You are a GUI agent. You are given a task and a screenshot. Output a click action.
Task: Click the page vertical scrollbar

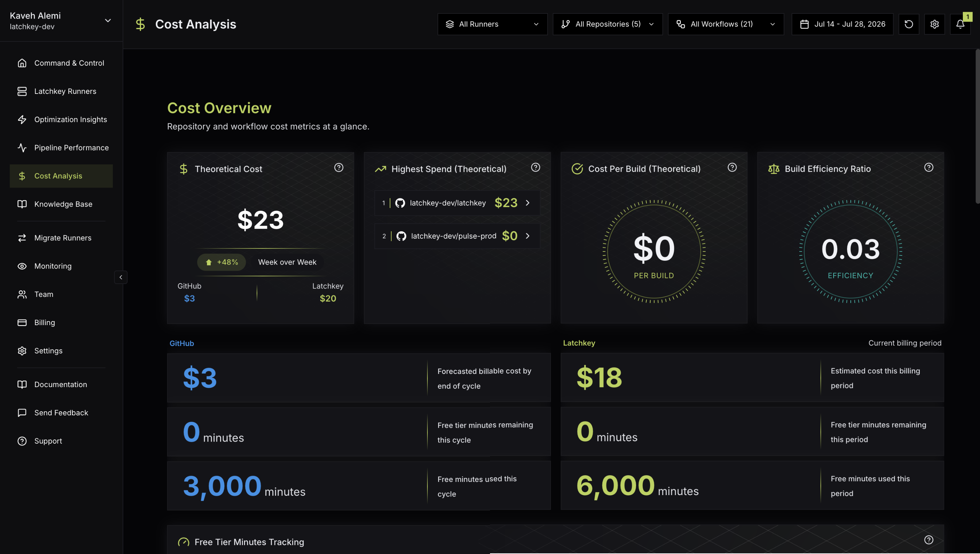click(x=977, y=126)
